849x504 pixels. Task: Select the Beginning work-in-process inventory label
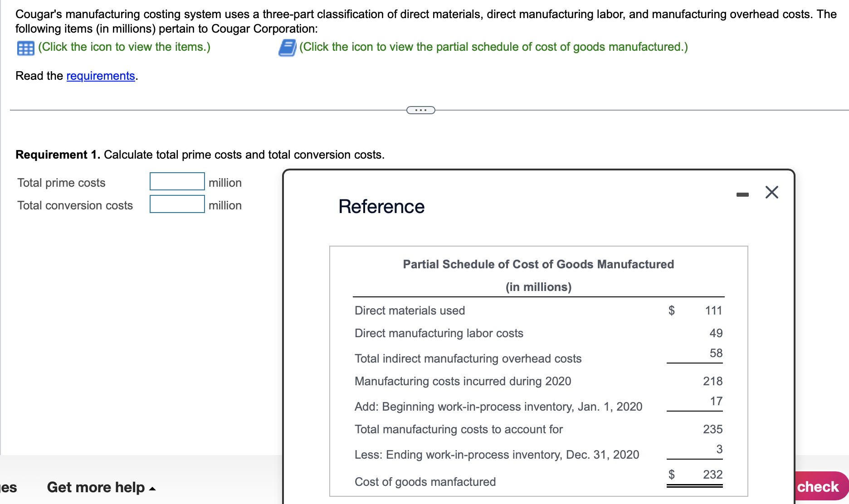[498, 407]
